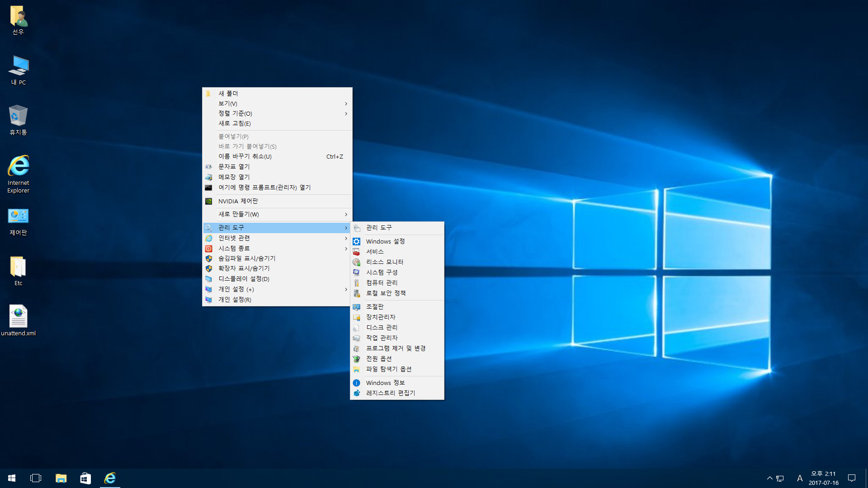
Task: Open File Explorer from the taskbar
Action: (61, 478)
